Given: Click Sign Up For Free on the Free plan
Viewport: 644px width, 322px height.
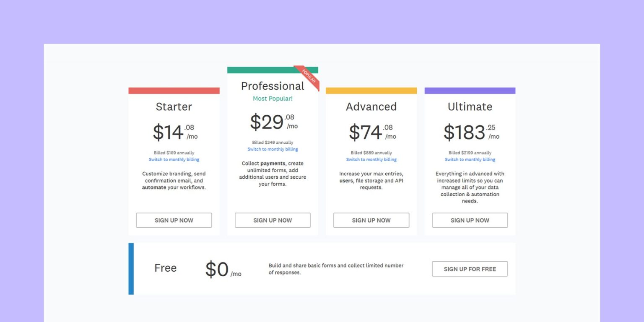Looking at the screenshot, I should [470, 269].
